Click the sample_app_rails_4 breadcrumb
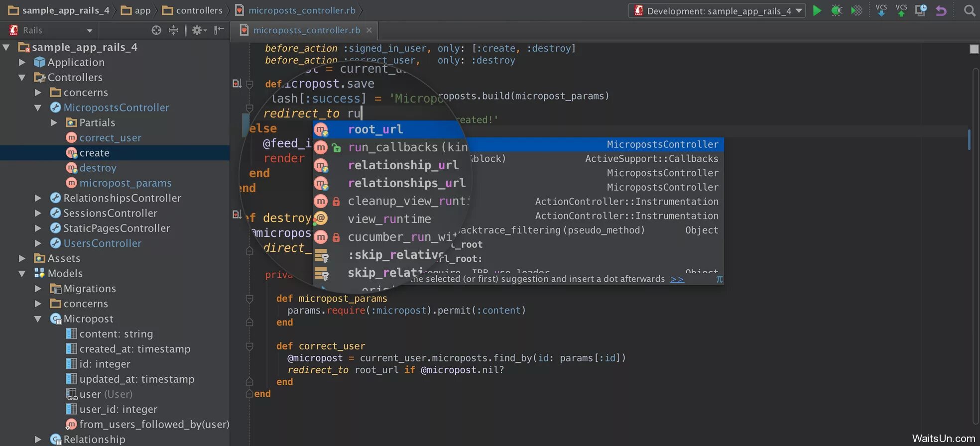The height and width of the screenshot is (446, 980). point(59,10)
